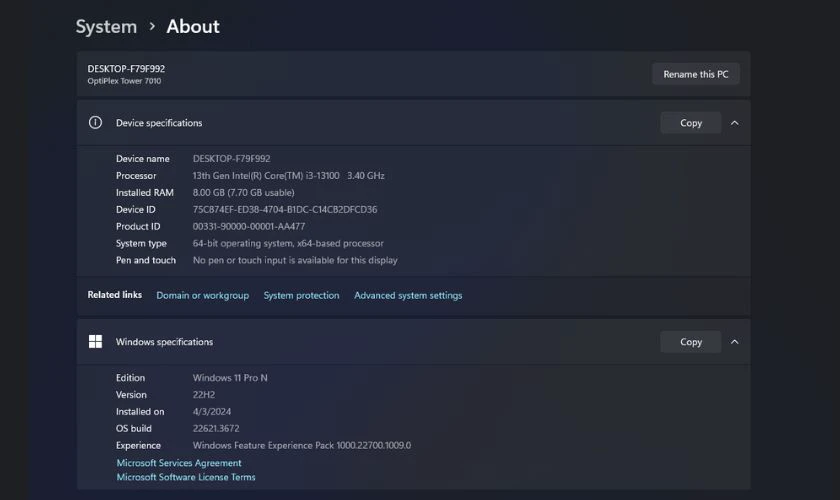Click the Device ID label
Image resolution: width=840 pixels, height=500 pixels.
[136, 210]
